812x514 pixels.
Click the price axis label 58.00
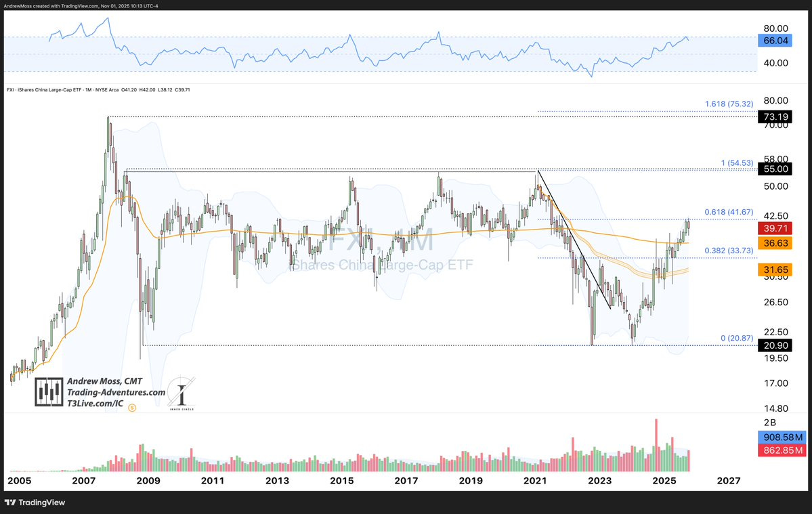pyautogui.click(x=775, y=158)
